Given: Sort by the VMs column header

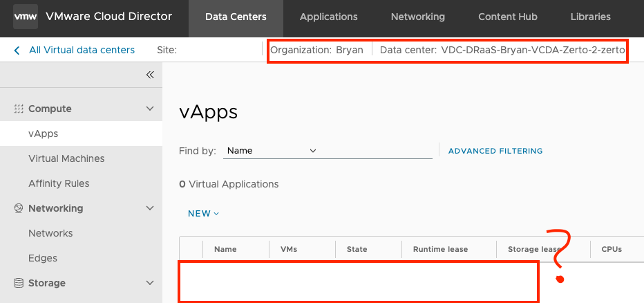Looking at the screenshot, I should [x=289, y=249].
